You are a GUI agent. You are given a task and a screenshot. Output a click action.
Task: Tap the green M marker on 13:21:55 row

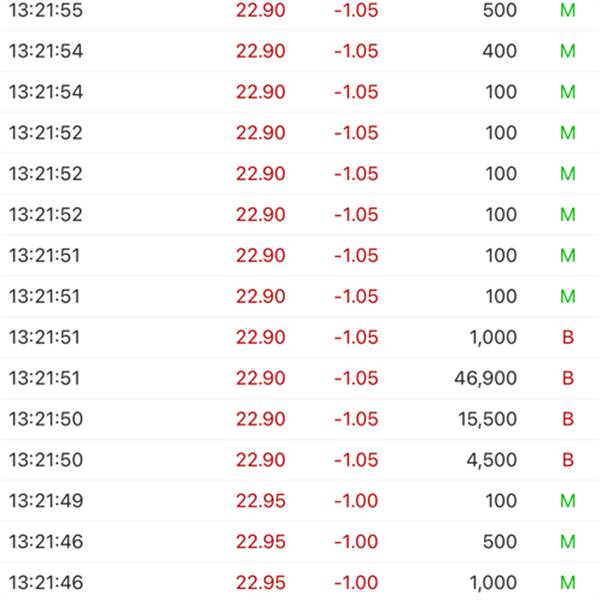(568, 10)
